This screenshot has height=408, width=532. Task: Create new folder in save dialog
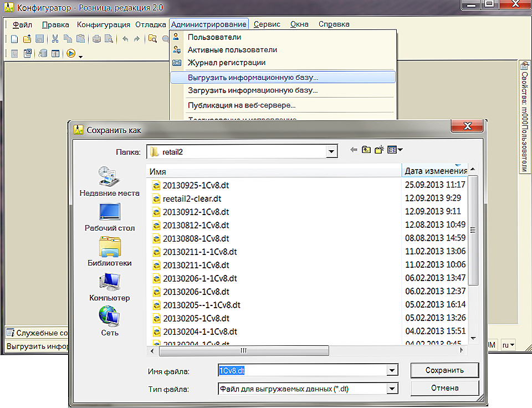click(379, 150)
